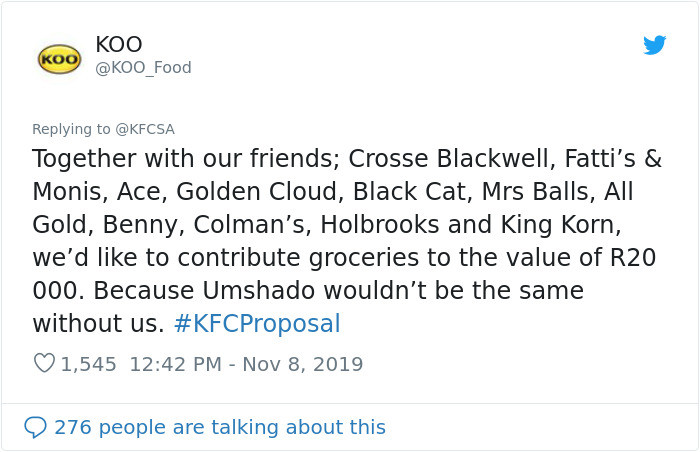The image size is (700, 452).
Task: Visit the @KOO_Food handle link
Action: [x=143, y=68]
